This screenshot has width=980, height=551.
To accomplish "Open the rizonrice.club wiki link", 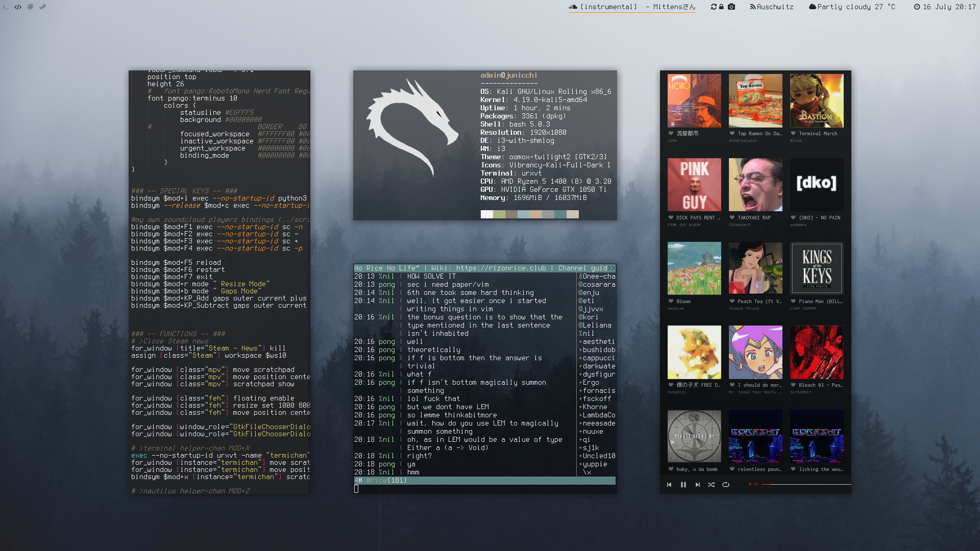I will tap(500, 268).
